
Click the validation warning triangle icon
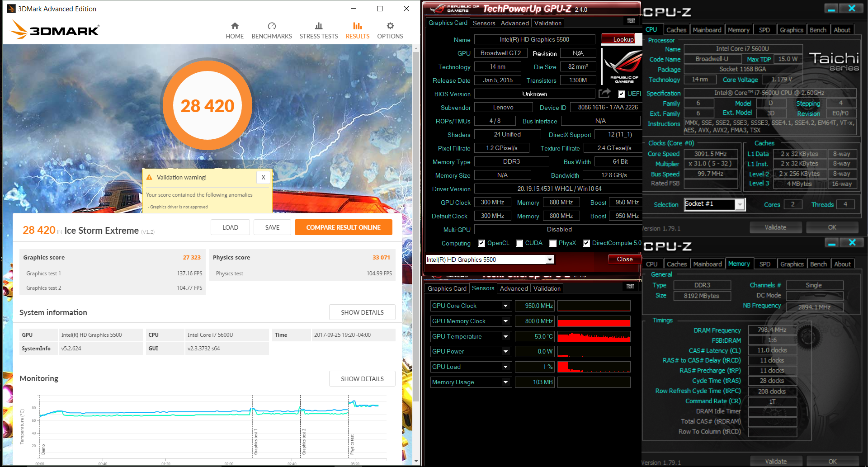click(149, 177)
